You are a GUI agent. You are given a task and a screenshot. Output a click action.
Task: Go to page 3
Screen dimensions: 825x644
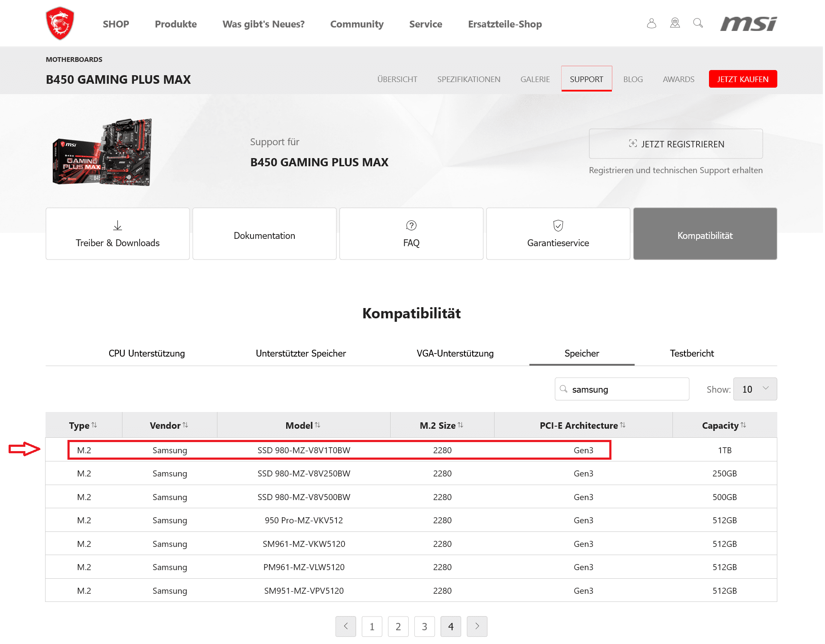(x=425, y=626)
